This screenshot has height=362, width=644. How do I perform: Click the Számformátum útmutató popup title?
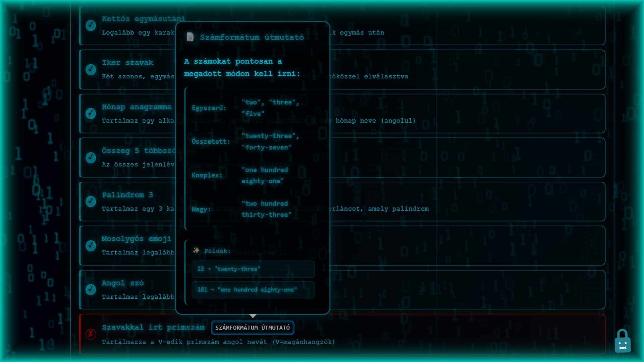252,37
